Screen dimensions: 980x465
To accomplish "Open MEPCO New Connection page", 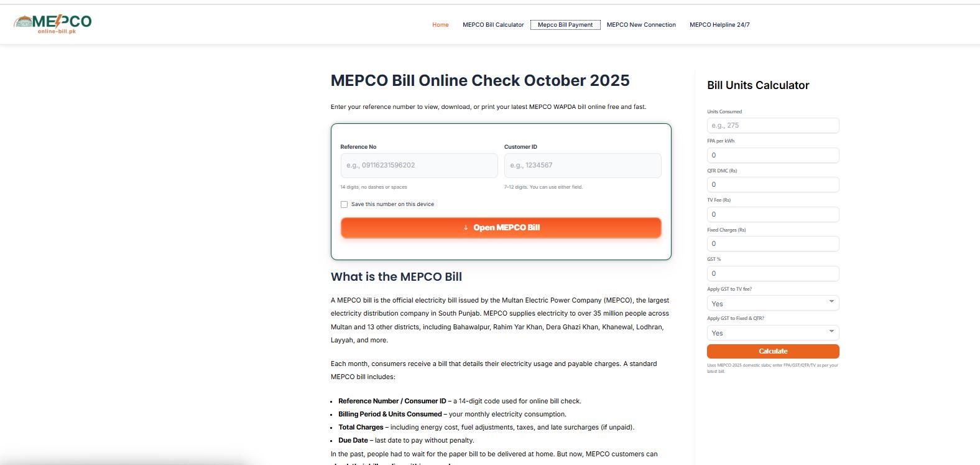I will (641, 25).
